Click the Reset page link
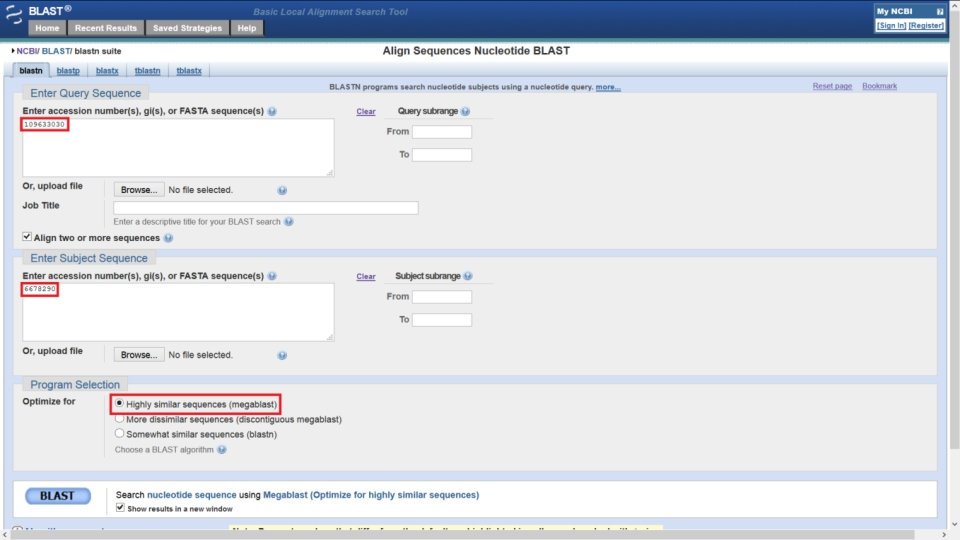Viewport: 960px width, 540px height. pyautogui.click(x=832, y=86)
